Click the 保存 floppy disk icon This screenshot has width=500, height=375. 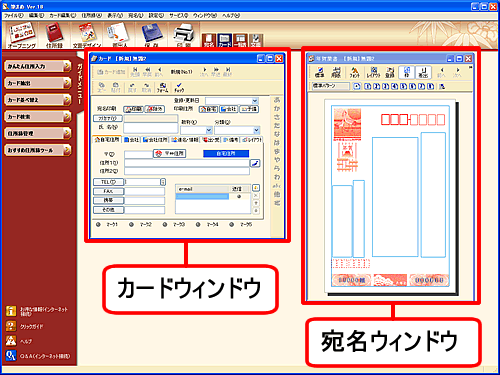pyautogui.click(x=152, y=35)
